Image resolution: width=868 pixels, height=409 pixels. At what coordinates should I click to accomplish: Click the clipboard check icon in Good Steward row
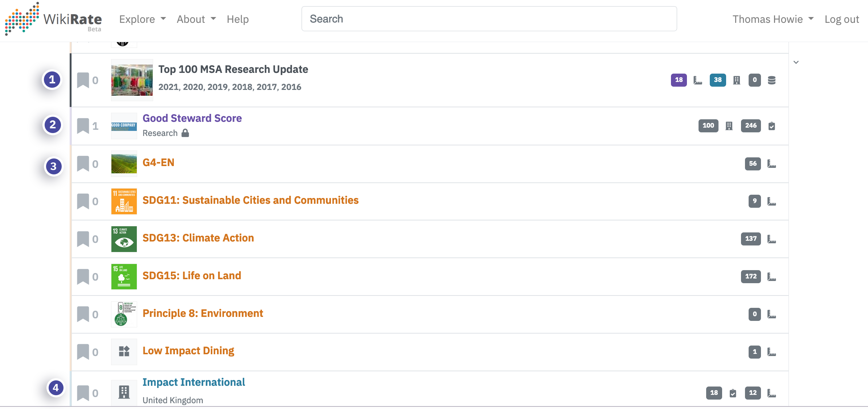coord(772,126)
